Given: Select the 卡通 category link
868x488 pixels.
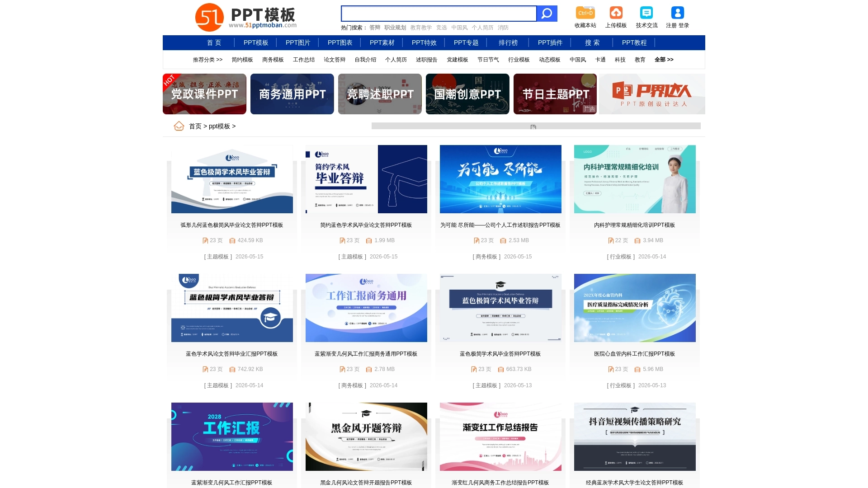Looking at the screenshot, I should pyautogui.click(x=600, y=60).
